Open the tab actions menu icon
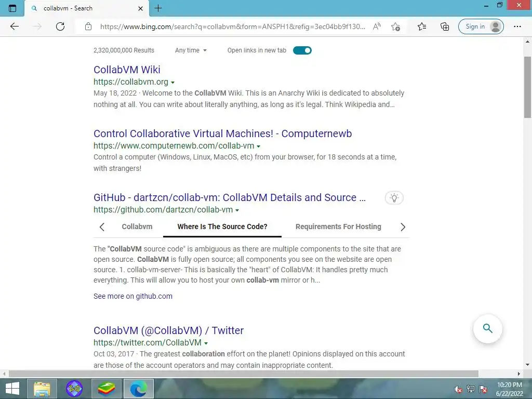The image size is (532, 399). coord(12,8)
